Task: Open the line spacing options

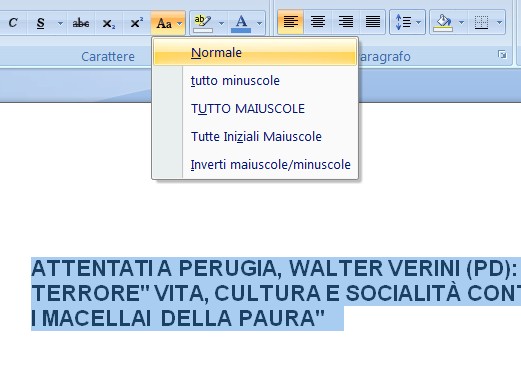Action: [x=407, y=22]
